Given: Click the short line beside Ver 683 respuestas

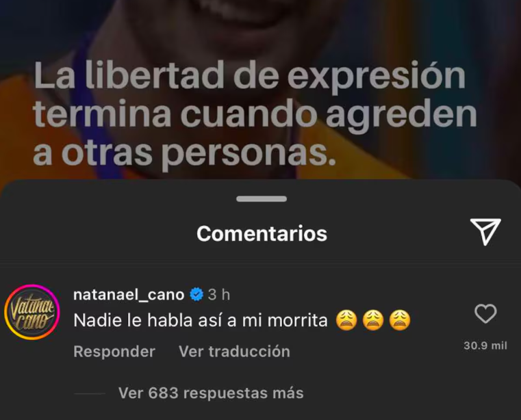Looking at the screenshot, I should [x=90, y=394].
